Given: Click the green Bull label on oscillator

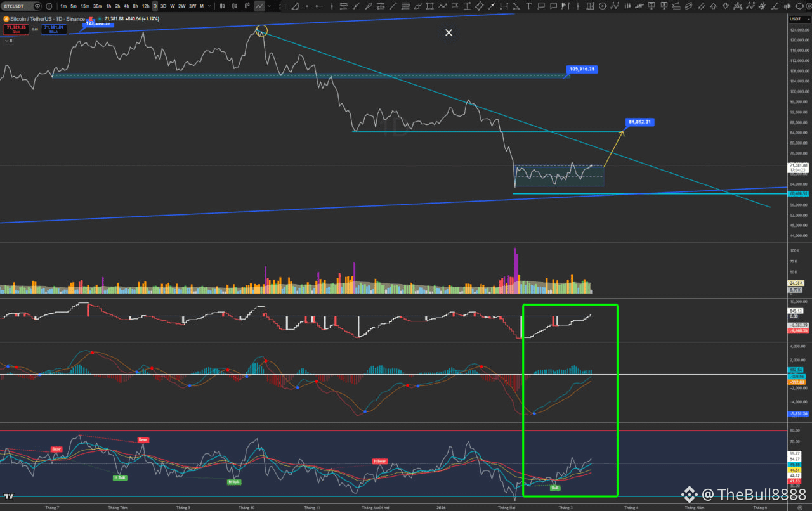Looking at the screenshot, I should click(x=555, y=488).
